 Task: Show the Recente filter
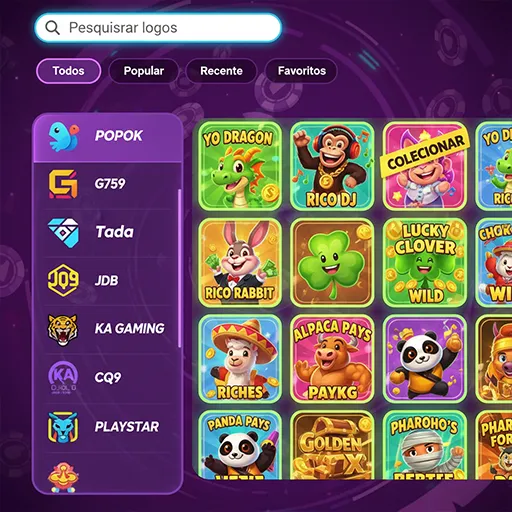coord(221,71)
